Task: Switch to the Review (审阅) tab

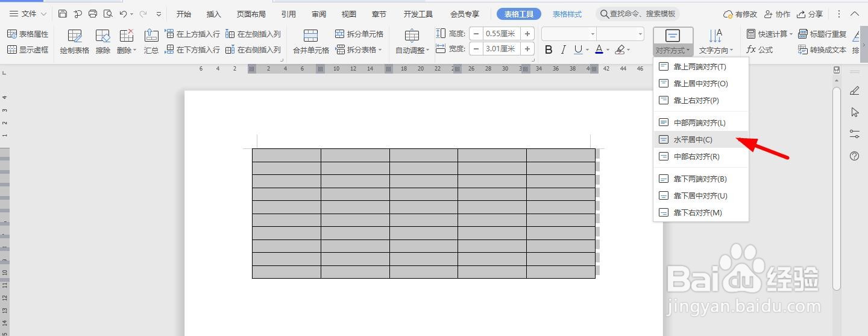Action: (319, 14)
